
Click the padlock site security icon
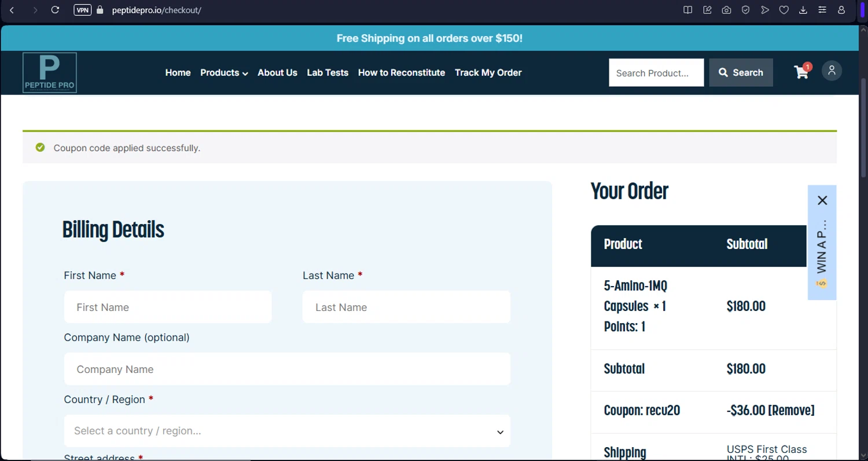click(100, 10)
